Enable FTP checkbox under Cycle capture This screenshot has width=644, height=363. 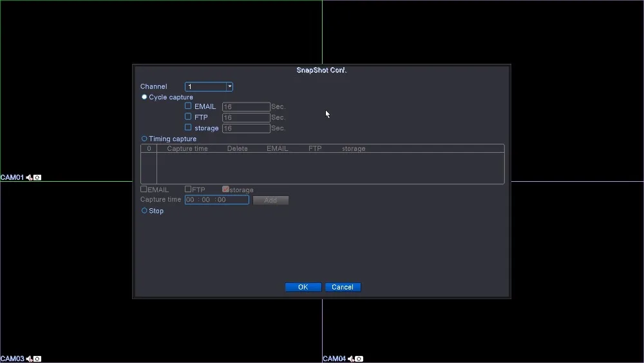point(188,117)
